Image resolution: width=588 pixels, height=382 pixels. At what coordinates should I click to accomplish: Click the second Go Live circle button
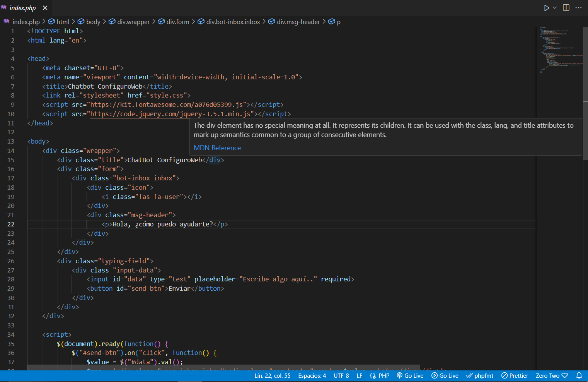coord(445,375)
